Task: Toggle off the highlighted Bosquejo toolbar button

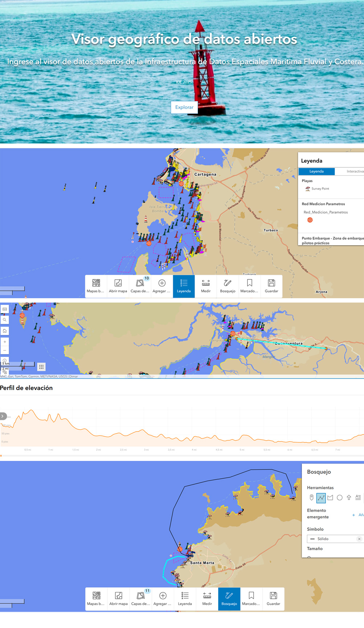Action: coord(229,599)
